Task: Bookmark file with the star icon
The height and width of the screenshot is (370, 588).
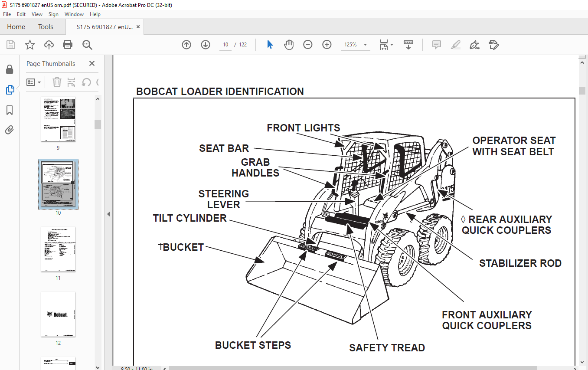Action: point(29,45)
